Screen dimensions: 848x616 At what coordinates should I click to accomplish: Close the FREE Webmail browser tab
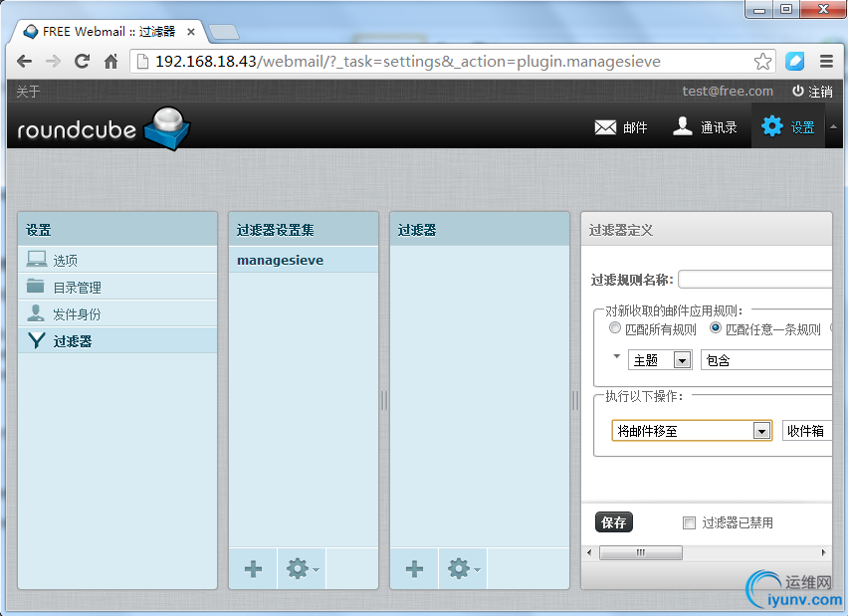pos(191,32)
